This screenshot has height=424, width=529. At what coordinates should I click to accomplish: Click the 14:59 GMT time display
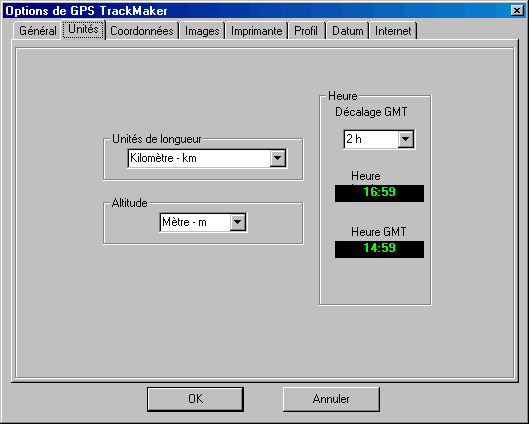[379, 249]
